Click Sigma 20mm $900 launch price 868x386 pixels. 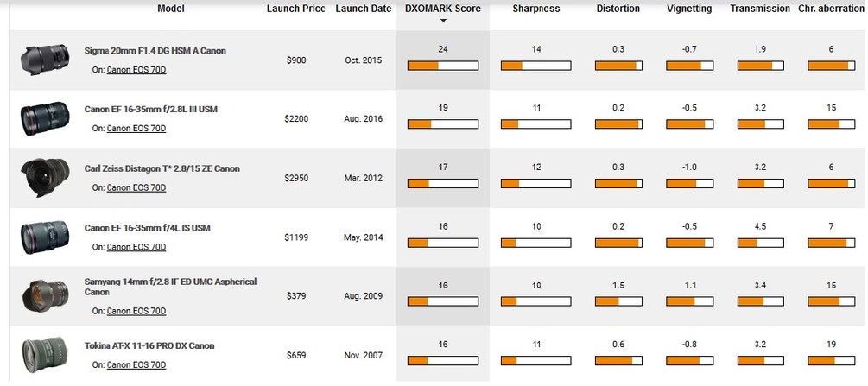295,60
